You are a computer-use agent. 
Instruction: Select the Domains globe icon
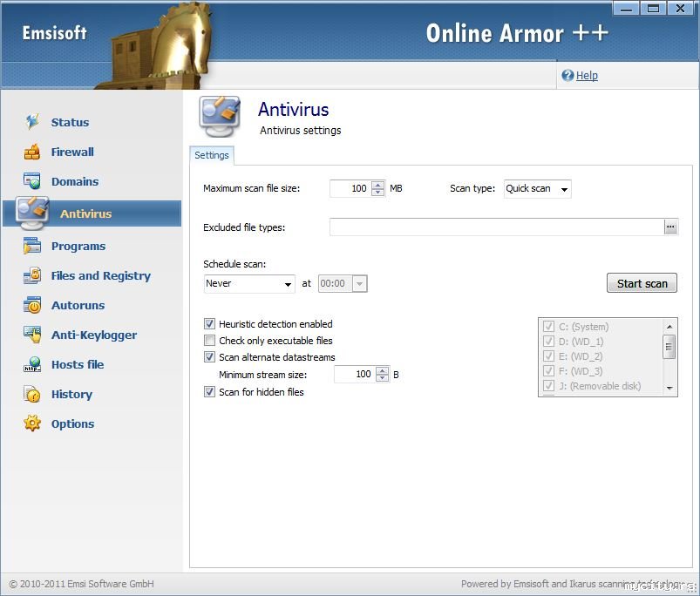click(32, 181)
